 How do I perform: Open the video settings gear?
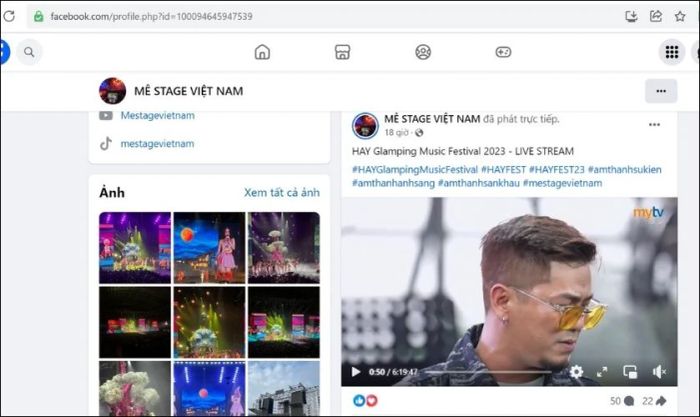click(576, 371)
